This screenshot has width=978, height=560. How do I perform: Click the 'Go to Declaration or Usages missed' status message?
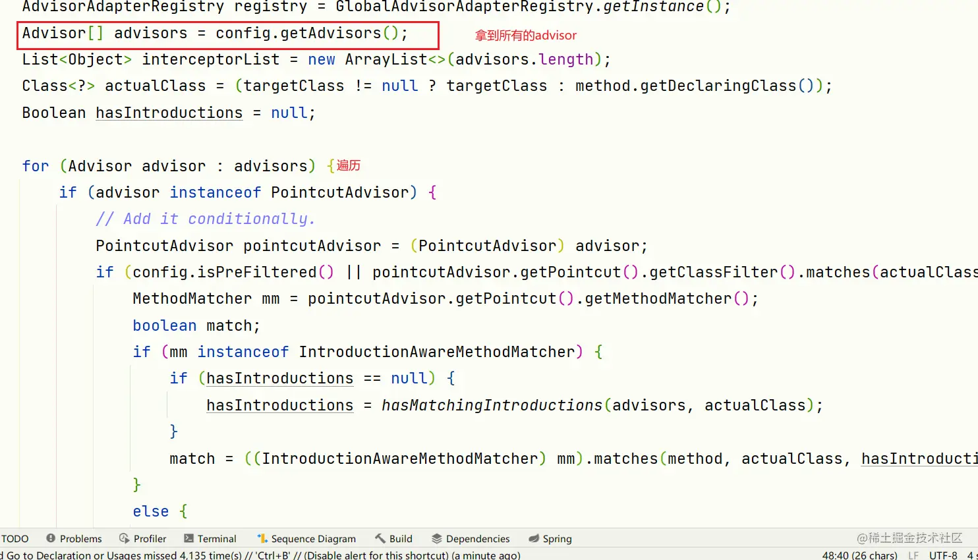click(261, 555)
